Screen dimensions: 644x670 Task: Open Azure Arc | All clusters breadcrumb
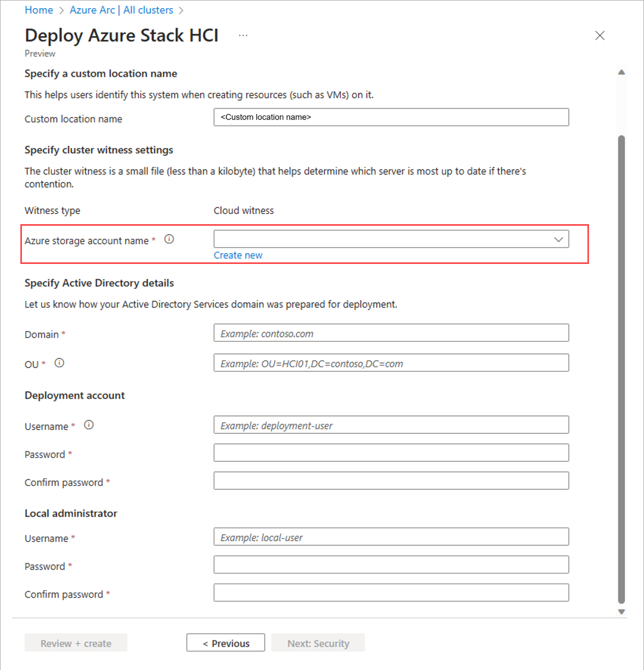[x=121, y=10]
